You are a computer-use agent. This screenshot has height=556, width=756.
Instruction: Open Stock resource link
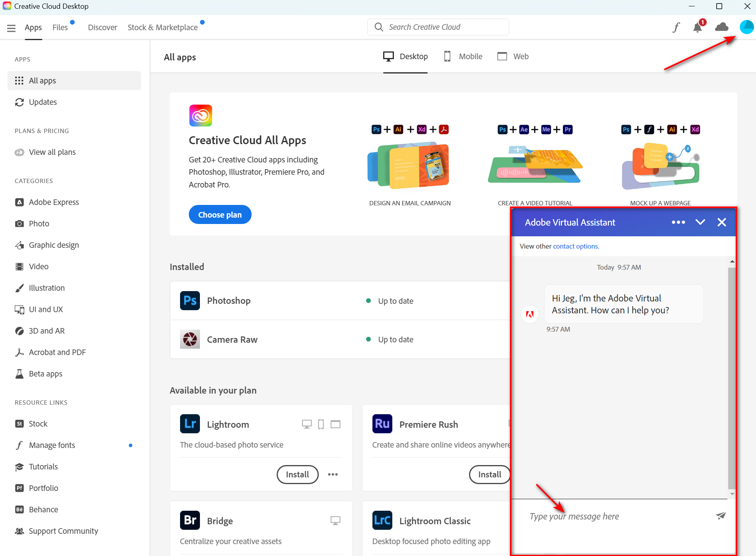[x=74, y=424]
